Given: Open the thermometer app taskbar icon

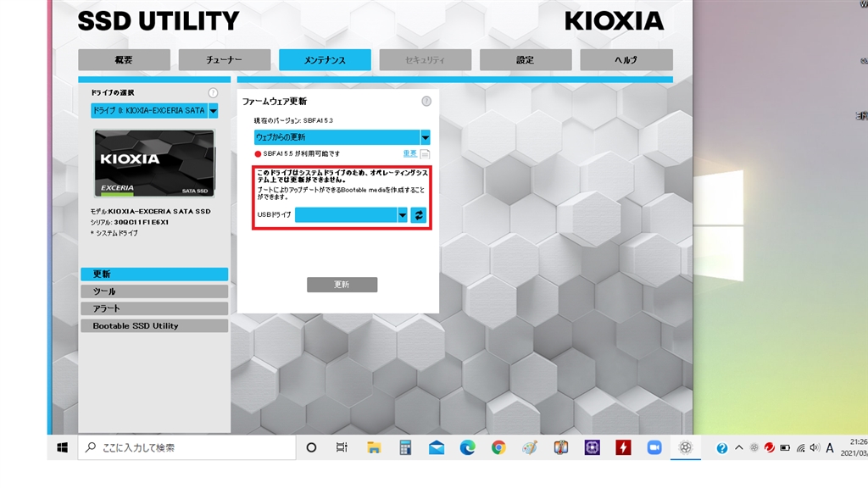Looking at the screenshot, I should [561, 447].
